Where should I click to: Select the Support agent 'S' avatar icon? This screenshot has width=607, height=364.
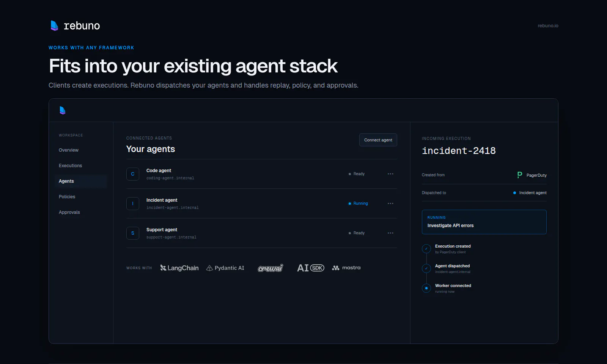[133, 233]
